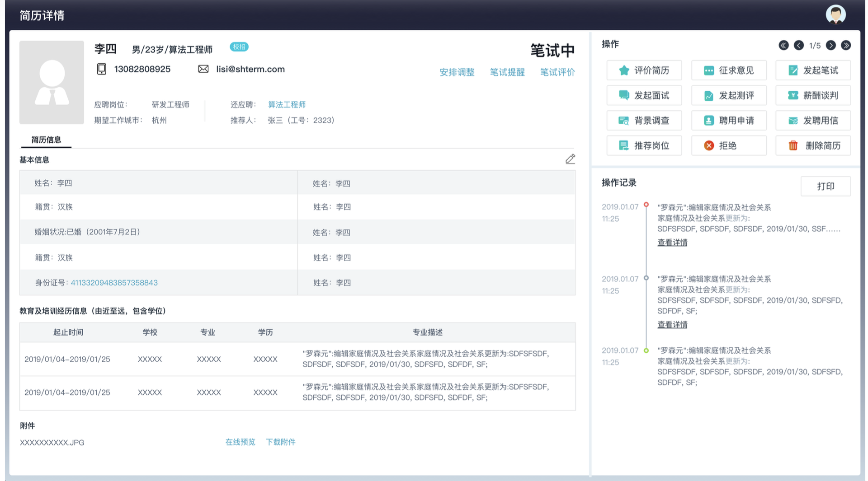Click the 推荐岗位 button

pos(644,145)
